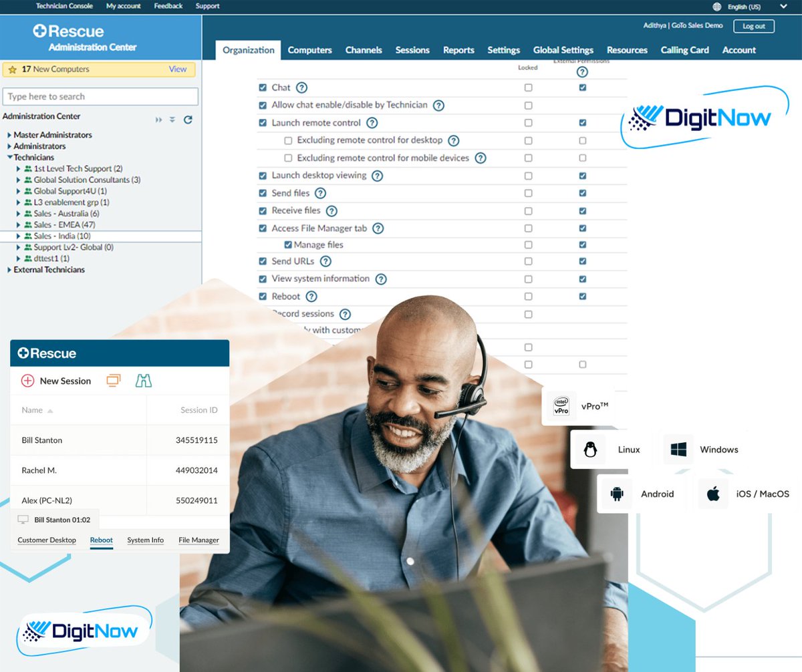This screenshot has height=672, width=802.
Task: Expand the Sales - India group
Action: [x=19, y=236]
